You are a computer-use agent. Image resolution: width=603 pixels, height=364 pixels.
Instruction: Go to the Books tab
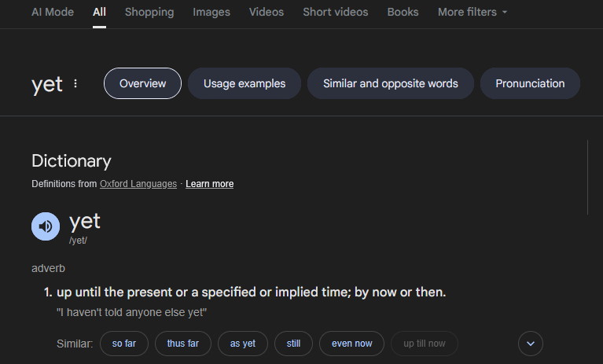click(x=403, y=12)
